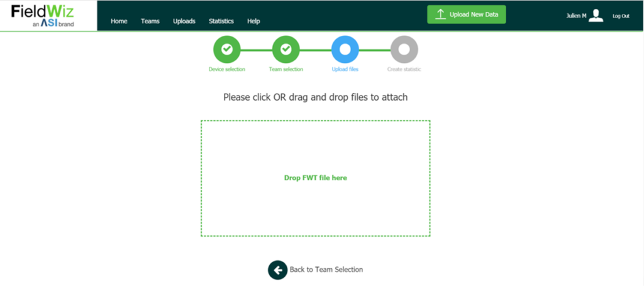Click the Upload New Data button

[467, 14]
